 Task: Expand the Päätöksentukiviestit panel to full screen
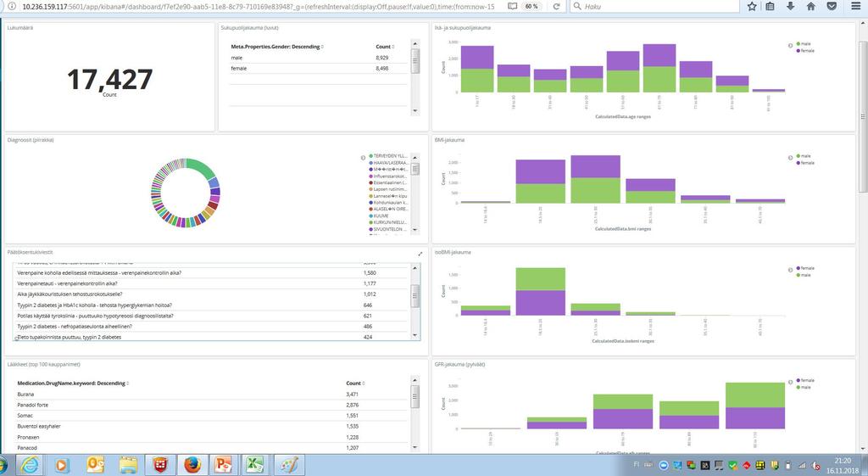tap(420, 254)
